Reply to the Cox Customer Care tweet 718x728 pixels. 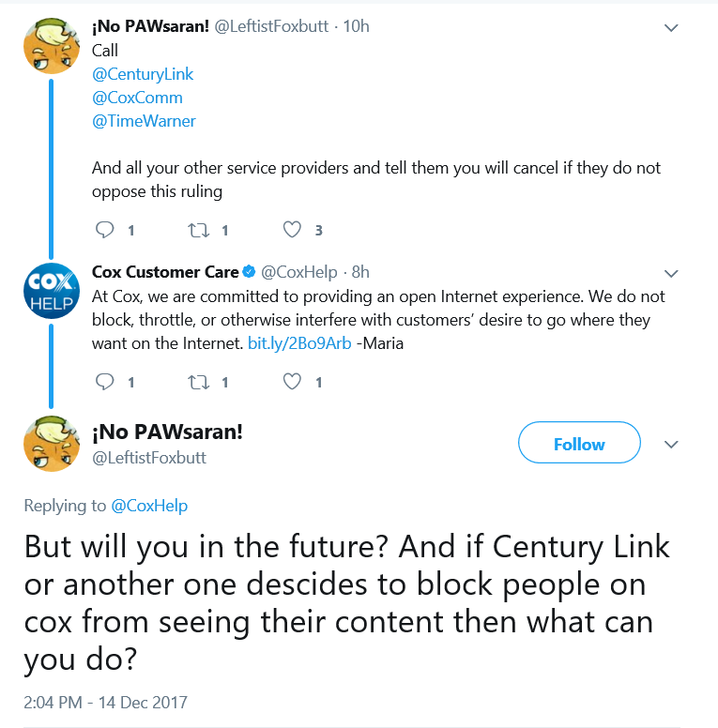click(105, 382)
